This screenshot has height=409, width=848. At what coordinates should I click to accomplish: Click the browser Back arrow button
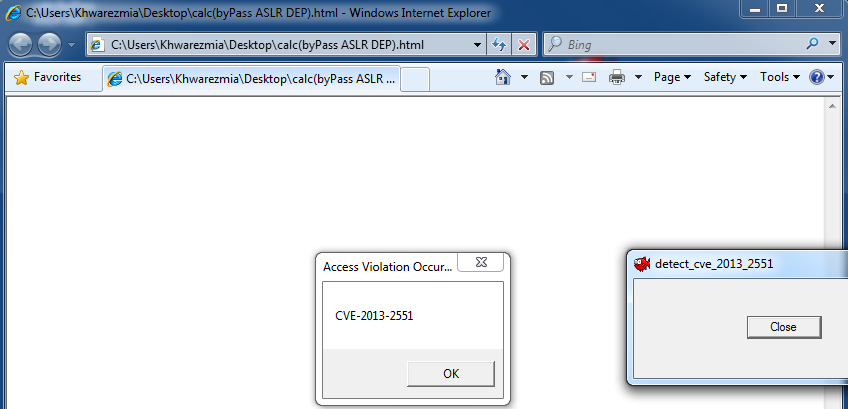tap(21, 44)
